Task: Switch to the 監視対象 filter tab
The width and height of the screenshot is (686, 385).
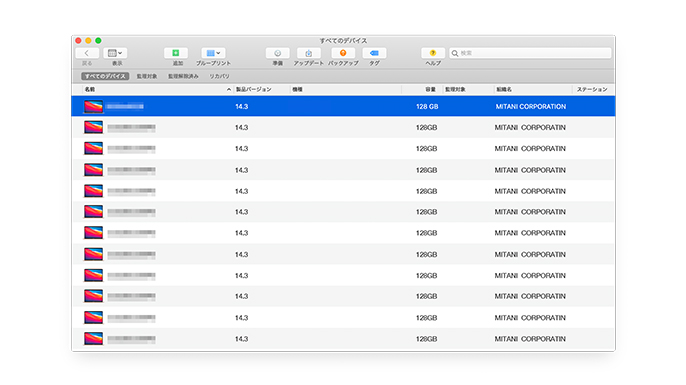Action: [147, 76]
